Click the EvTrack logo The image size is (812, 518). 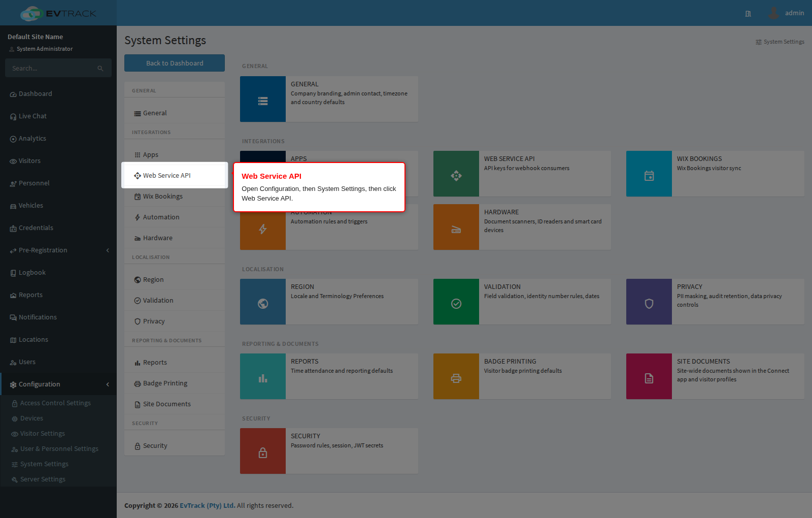(58, 13)
